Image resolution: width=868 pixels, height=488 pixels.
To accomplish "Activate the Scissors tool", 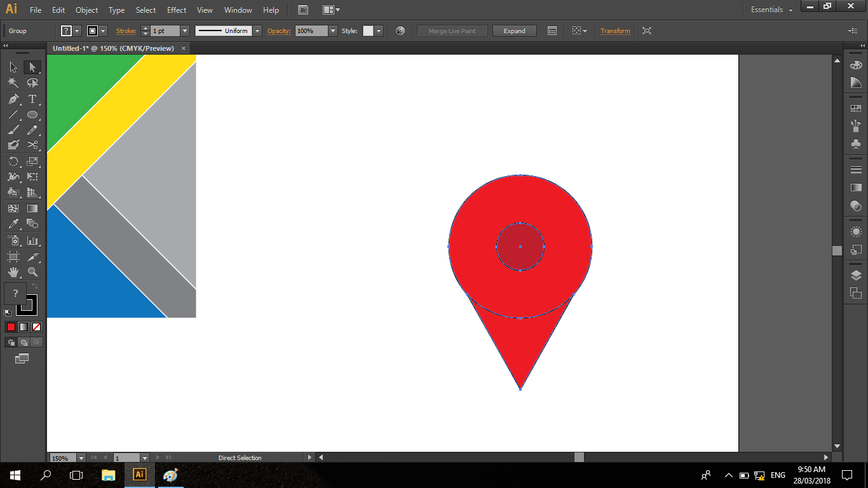I will pyautogui.click(x=32, y=145).
